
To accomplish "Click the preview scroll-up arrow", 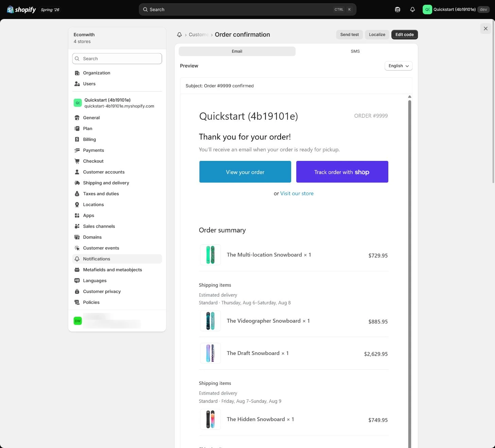I will tap(410, 97).
